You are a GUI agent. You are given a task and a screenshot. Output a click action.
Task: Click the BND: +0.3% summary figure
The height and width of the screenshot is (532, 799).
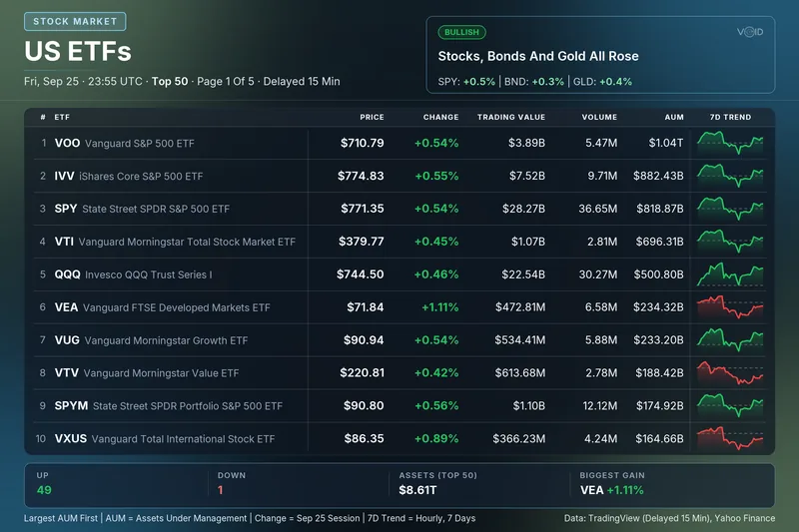click(534, 82)
